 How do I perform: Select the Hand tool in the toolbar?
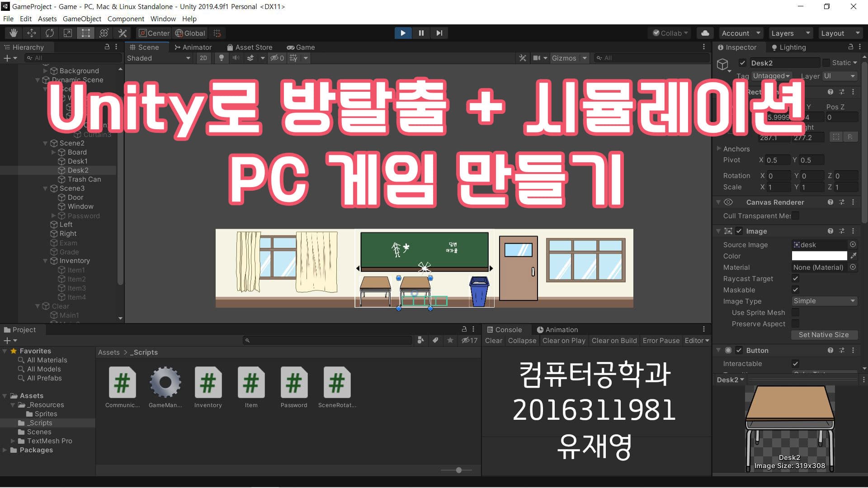(13, 33)
